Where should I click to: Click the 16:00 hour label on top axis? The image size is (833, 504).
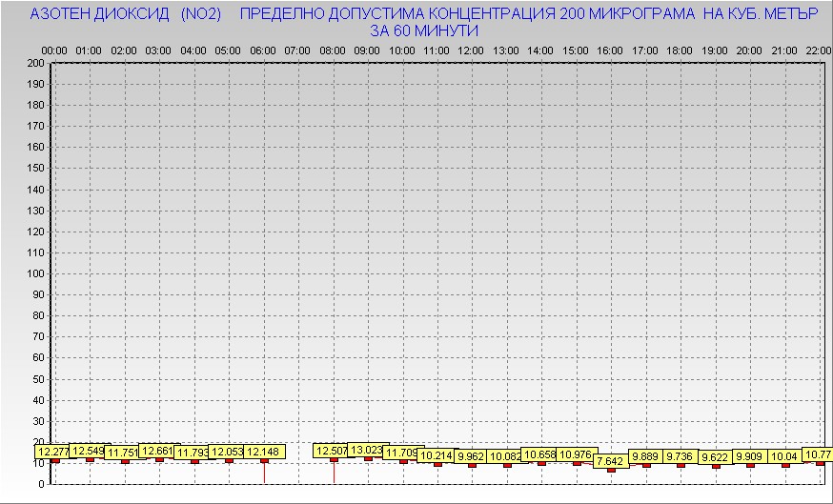click(610, 50)
